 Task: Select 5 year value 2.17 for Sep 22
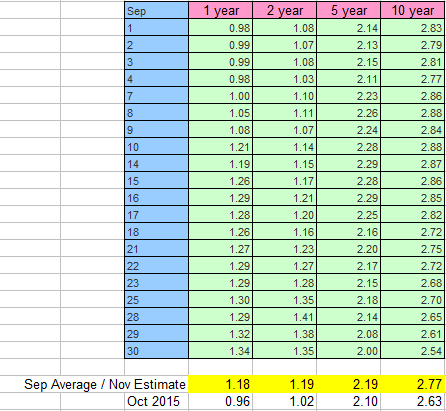[349, 265]
